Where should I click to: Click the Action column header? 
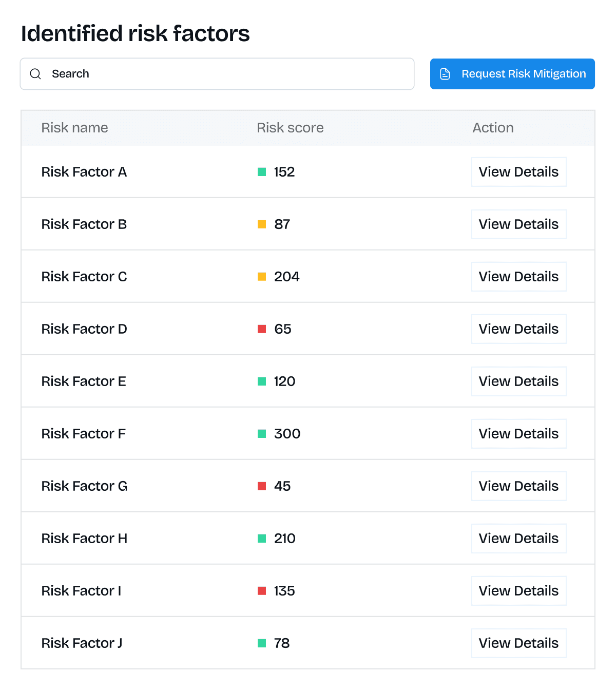tap(493, 128)
